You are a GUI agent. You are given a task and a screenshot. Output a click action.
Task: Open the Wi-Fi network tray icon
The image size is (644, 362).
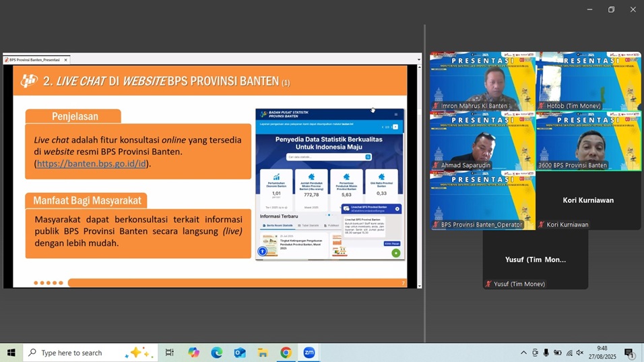[569, 353]
